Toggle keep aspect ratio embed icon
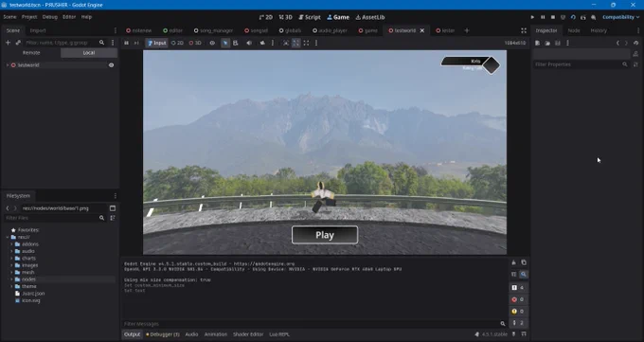 pyautogui.click(x=296, y=43)
